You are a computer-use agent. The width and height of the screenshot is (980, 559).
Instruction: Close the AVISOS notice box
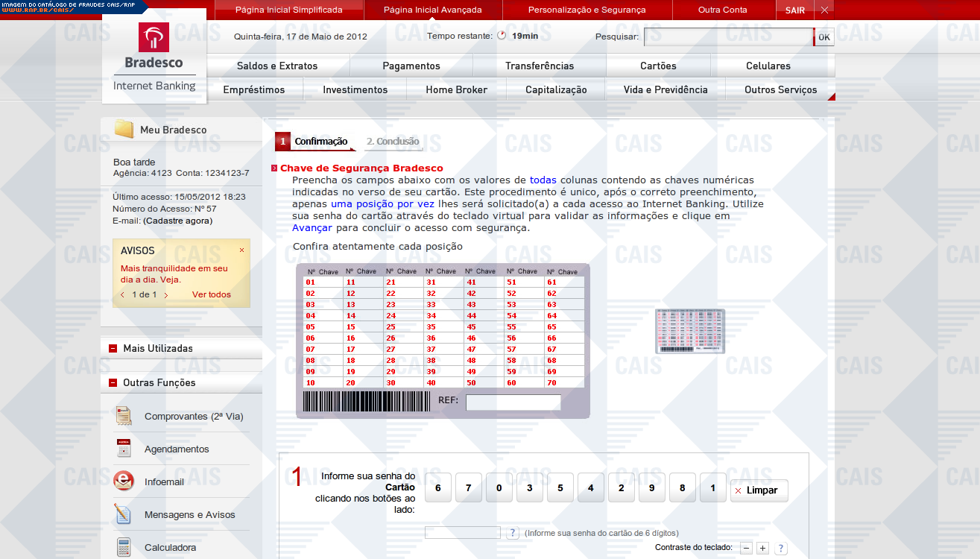click(241, 250)
